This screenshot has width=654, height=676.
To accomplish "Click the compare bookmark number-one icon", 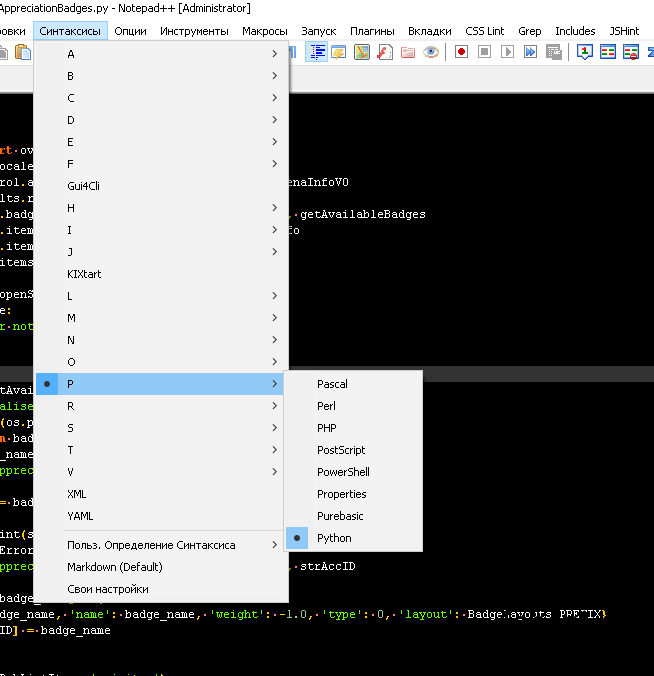I will click(x=585, y=52).
